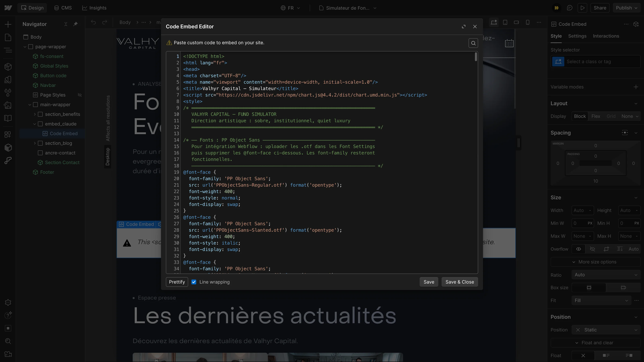Open the site settings gear icon

[x=8, y=302]
